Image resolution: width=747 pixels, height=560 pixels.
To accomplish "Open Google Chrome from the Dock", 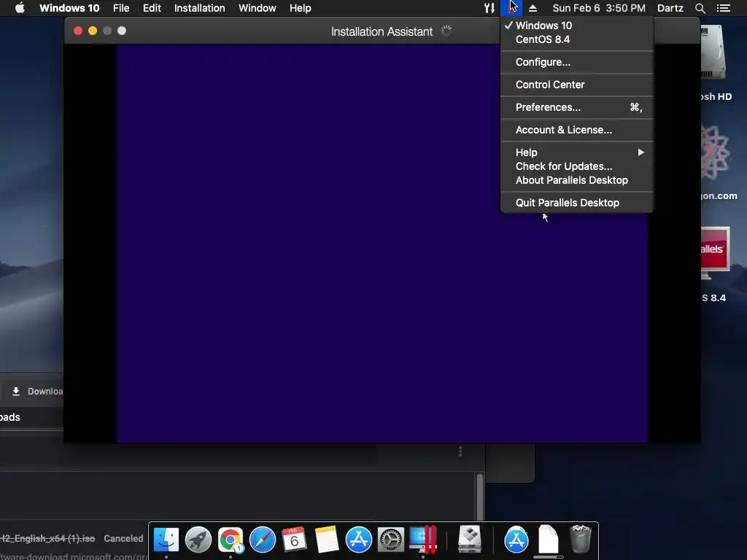I will pos(231,540).
